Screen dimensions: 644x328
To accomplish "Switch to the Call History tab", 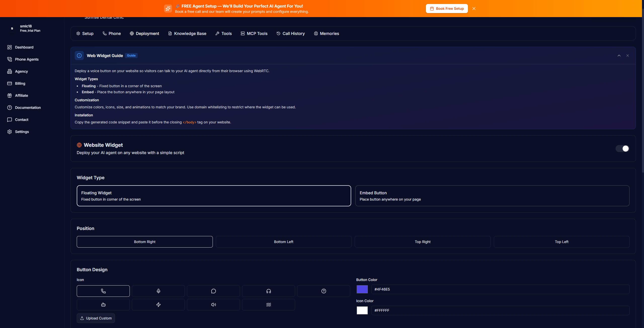I will (291, 33).
